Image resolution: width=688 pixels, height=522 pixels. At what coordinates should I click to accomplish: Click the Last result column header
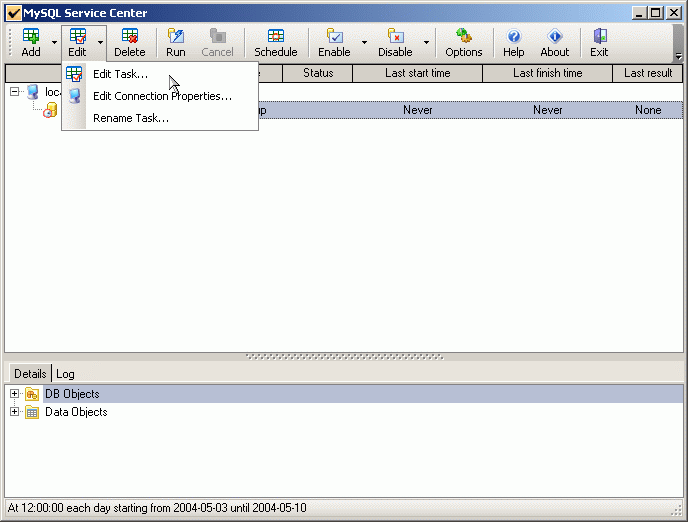pyautogui.click(x=648, y=73)
